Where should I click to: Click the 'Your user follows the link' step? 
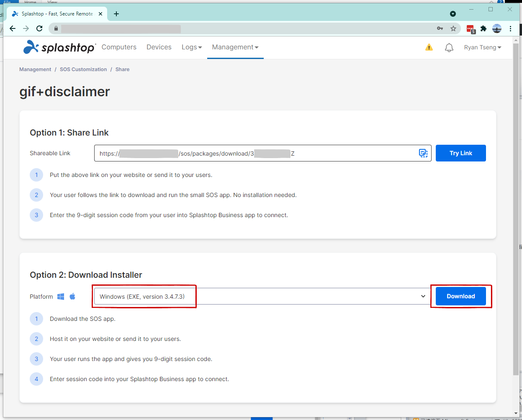point(173,195)
